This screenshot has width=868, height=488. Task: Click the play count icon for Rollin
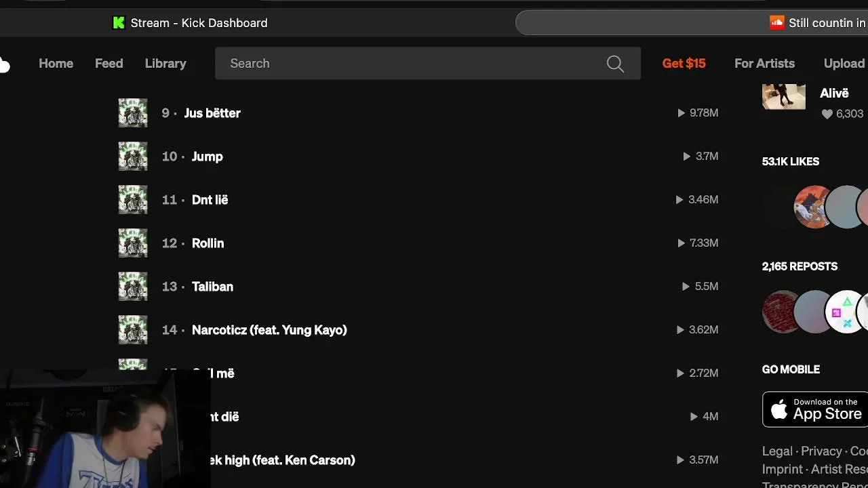(x=681, y=243)
